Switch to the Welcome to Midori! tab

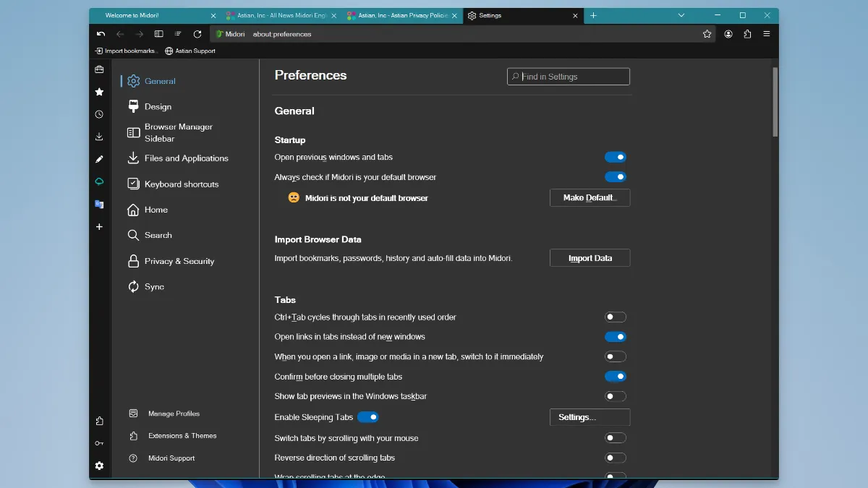tap(152, 15)
